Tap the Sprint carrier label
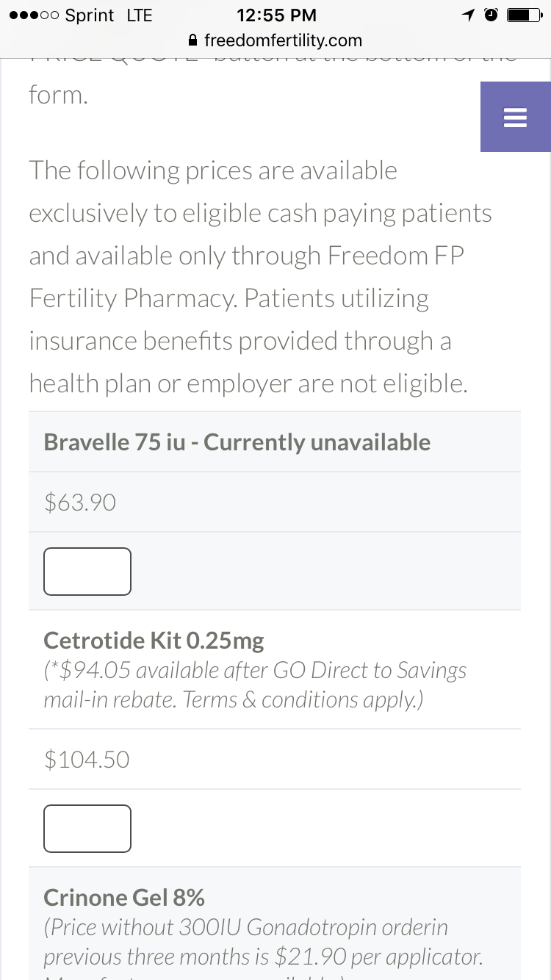 click(x=90, y=15)
